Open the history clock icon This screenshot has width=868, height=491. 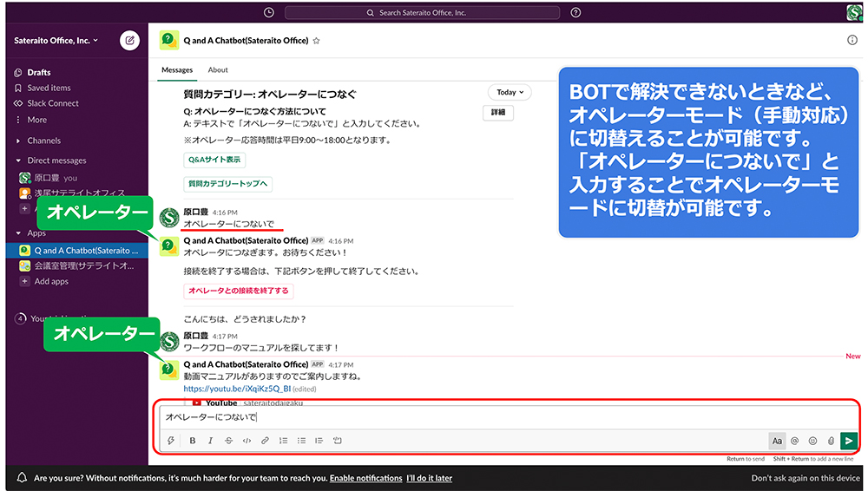tap(269, 12)
